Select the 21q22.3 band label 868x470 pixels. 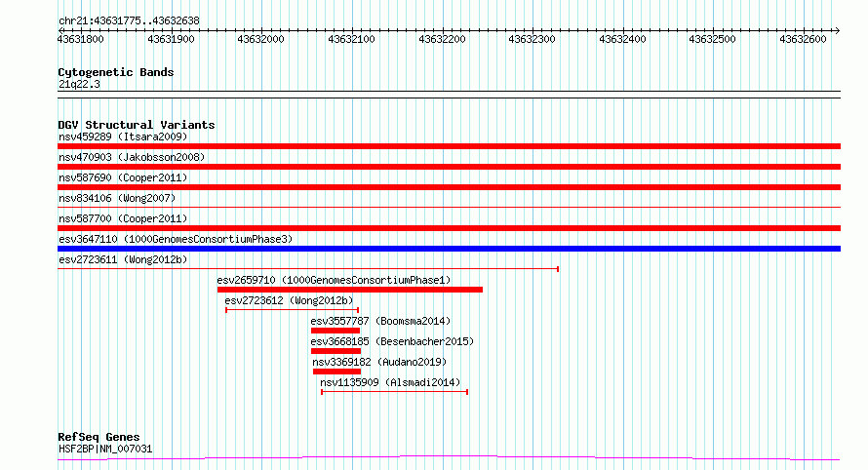79,84
